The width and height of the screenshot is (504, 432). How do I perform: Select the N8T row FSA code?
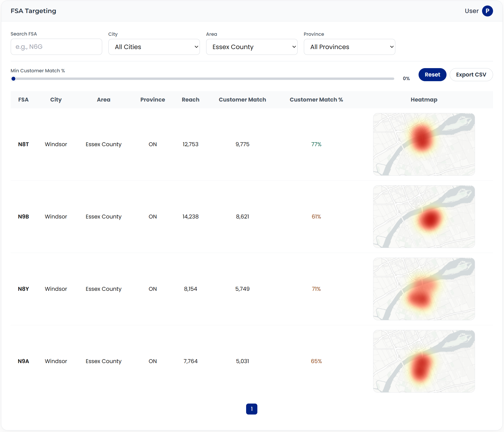[23, 144]
